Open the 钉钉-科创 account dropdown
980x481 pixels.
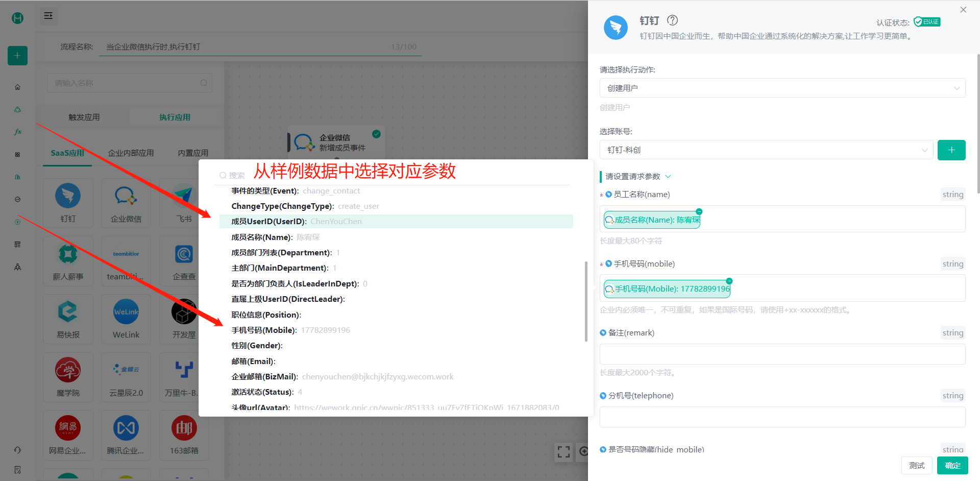click(766, 150)
